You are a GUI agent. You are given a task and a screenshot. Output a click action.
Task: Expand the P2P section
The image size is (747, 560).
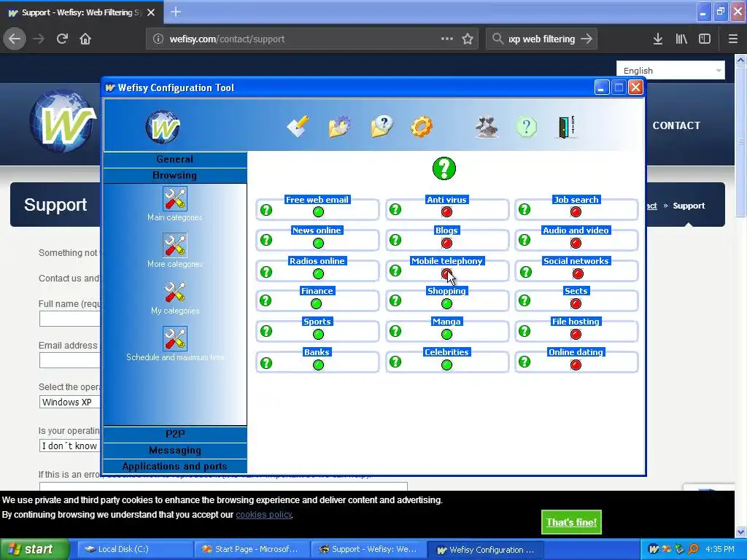click(x=175, y=434)
